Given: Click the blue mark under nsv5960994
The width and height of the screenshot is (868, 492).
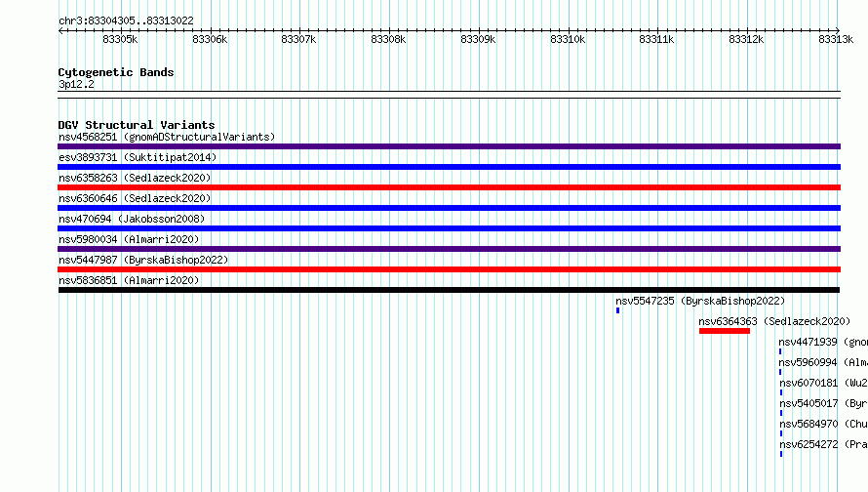Looking at the screenshot, I should [780, 372].
